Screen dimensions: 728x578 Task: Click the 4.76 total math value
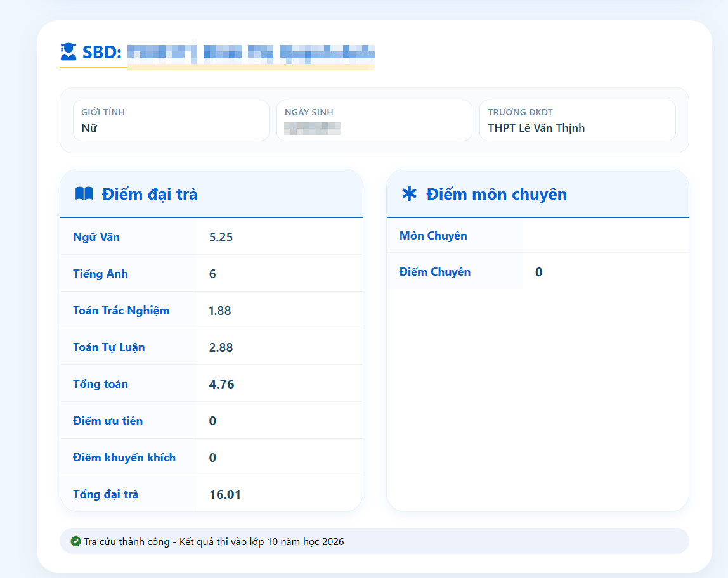(221, 384)
